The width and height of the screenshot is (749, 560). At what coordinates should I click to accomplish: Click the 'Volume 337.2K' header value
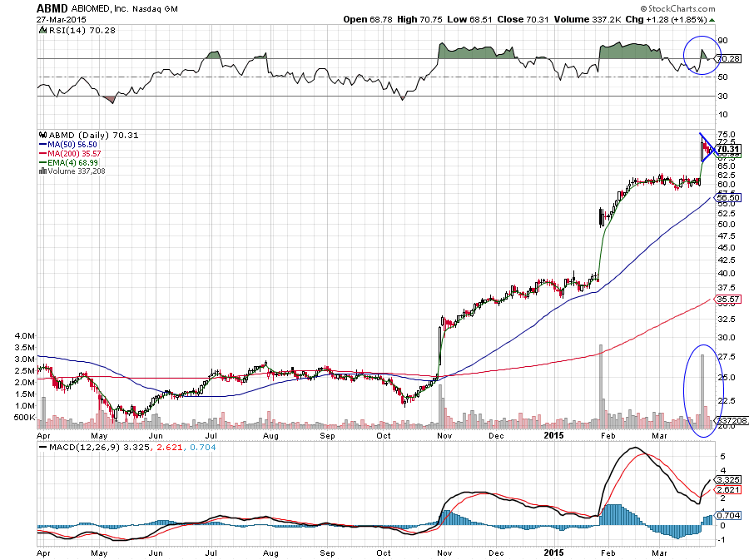[x=588, y=20]
